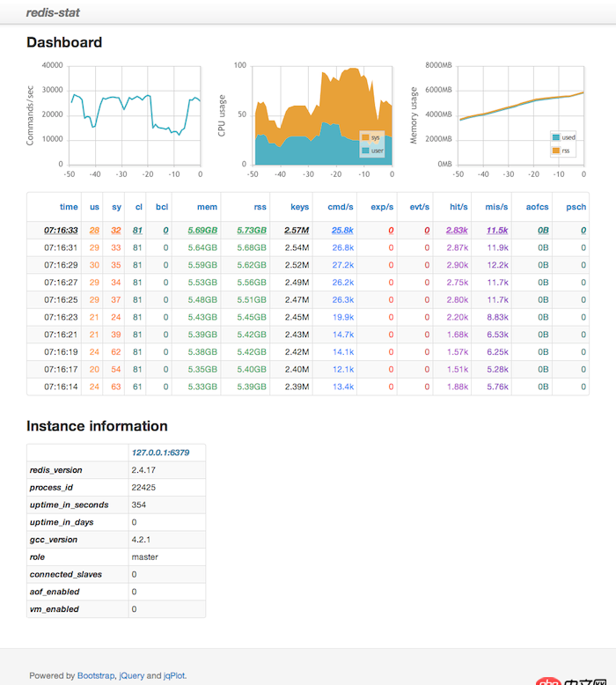Click the Memory usage chart
Viewport: 616px width, 685px height.
tap(521, 115)
